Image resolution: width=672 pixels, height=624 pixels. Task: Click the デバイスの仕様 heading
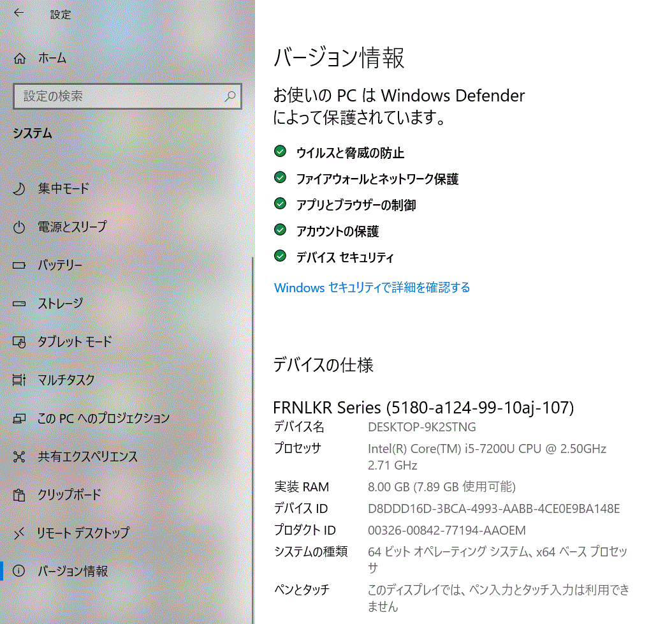(324, 365)
